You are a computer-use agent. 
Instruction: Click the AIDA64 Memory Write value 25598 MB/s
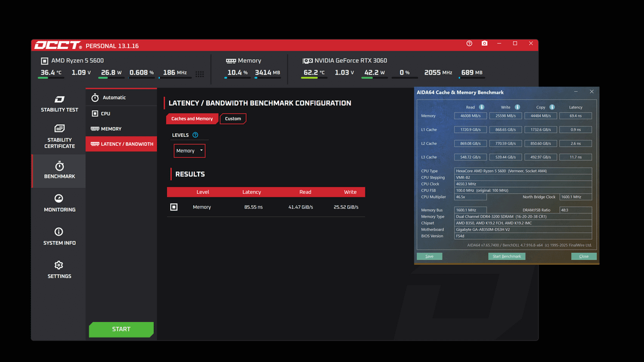click(506, 116)
